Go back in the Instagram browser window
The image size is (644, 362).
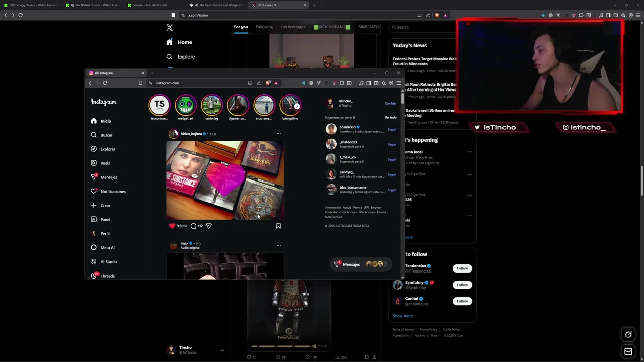pos(90,83)
